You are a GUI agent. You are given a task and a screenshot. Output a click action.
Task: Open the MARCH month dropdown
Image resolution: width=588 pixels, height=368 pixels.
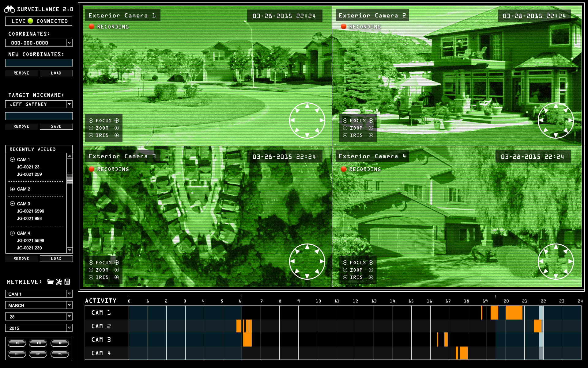click(70, 305)
